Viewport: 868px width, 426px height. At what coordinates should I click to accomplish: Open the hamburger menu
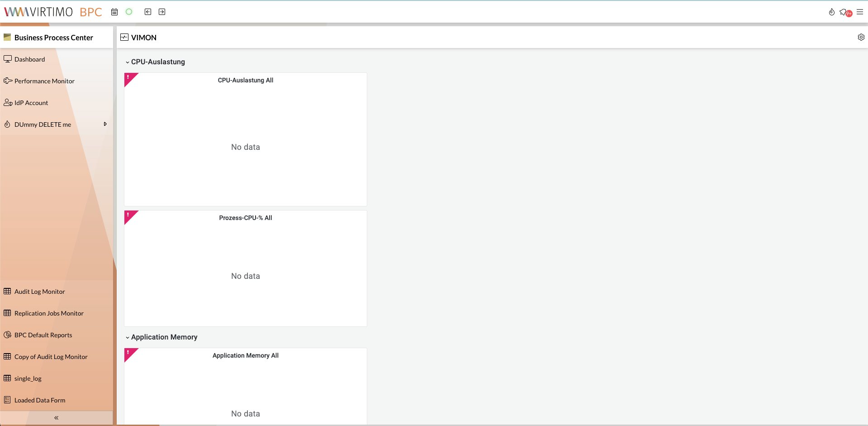(x=860, y=12)
